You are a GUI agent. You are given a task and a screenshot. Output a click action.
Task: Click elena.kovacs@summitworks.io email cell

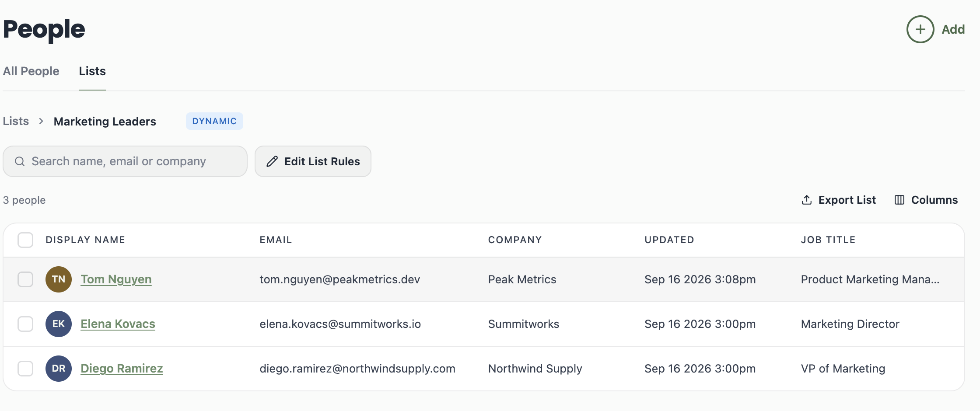(x=340, y=324)
